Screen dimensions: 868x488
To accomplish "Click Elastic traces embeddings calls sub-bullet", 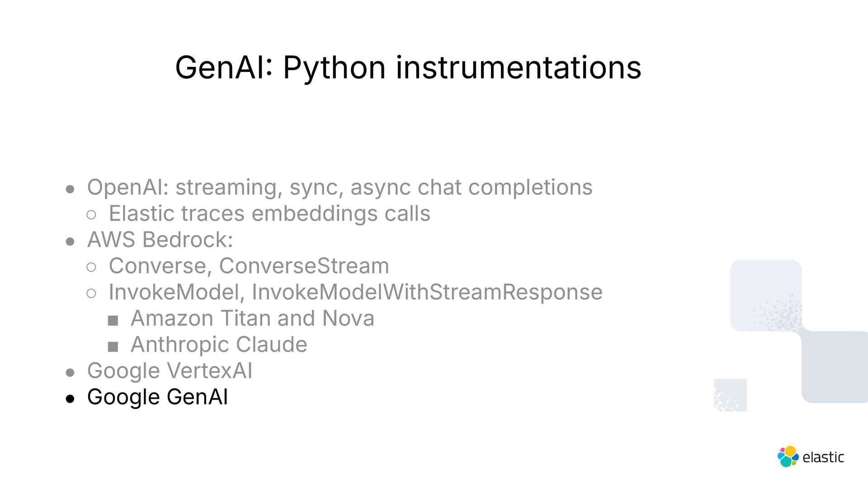I will tap(269, 213).
